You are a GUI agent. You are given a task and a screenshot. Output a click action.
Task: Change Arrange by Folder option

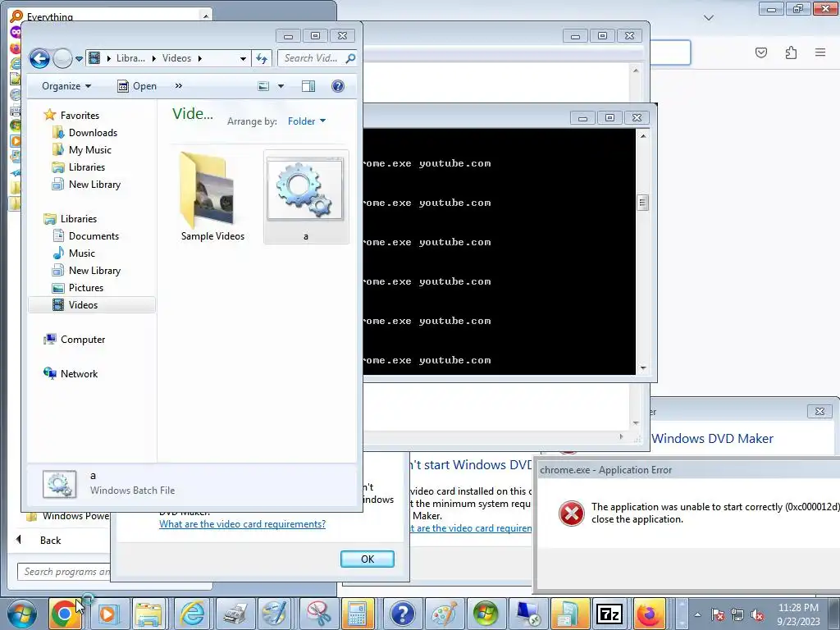pyautogui.click(x=307, y=121)
